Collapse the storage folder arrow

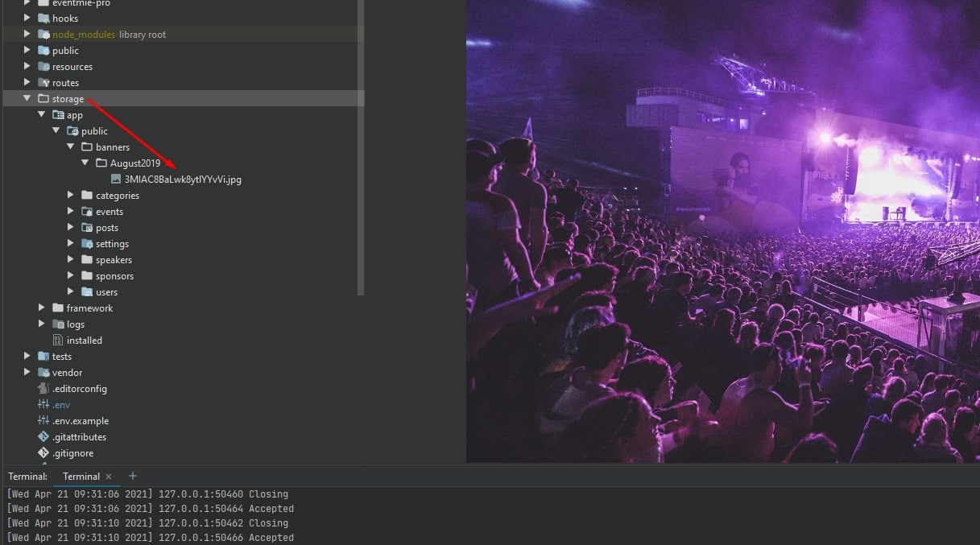coord(27,99)
